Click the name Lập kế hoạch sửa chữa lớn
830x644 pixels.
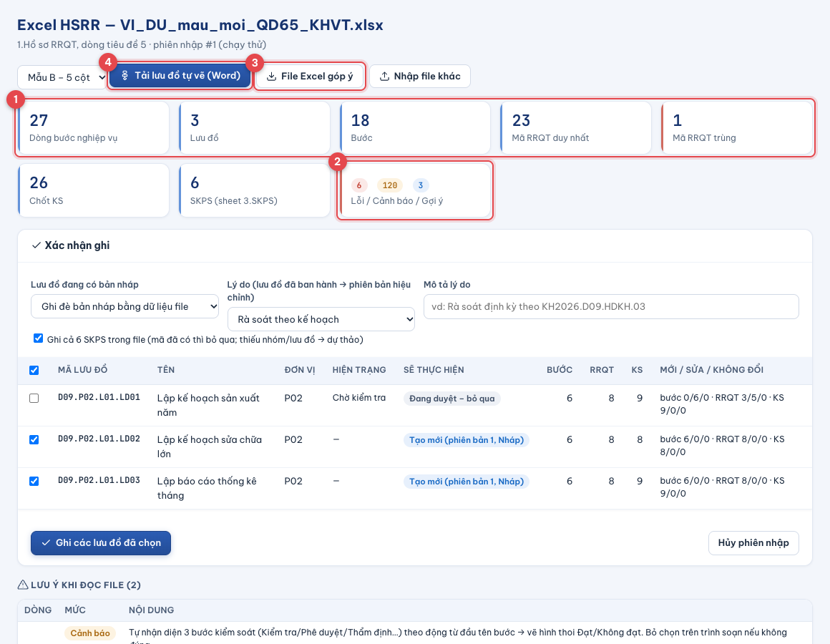point(210,447)
